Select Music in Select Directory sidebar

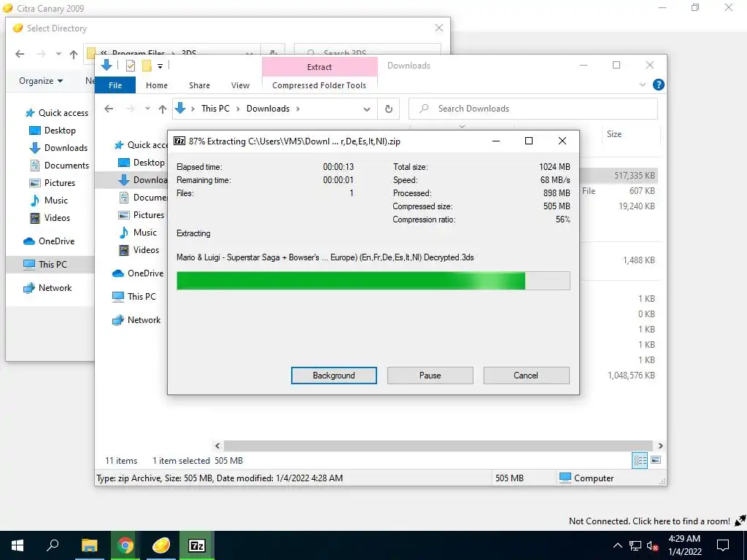(x=49, y=201)
